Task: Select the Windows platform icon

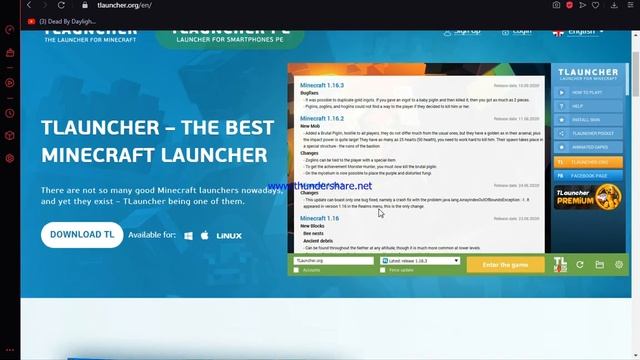Action: (188, 236)
